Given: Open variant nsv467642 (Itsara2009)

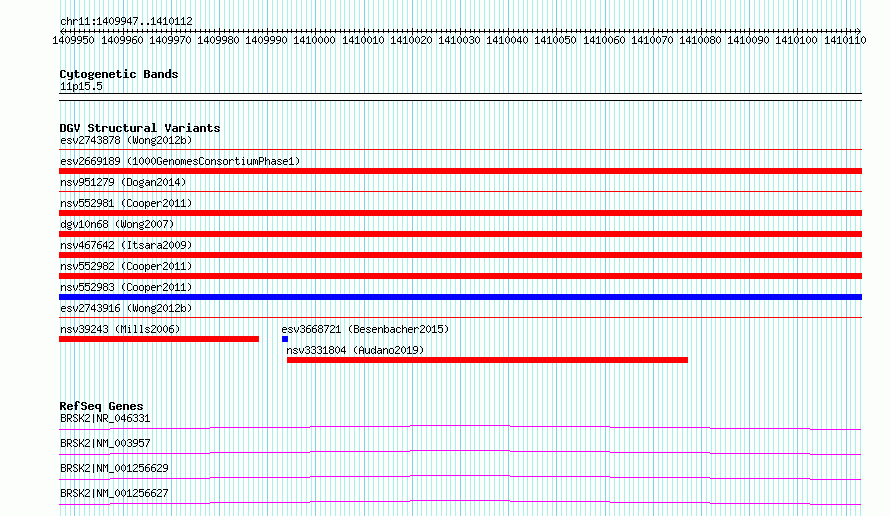Looking at the screenshot, I should [126, 245].
